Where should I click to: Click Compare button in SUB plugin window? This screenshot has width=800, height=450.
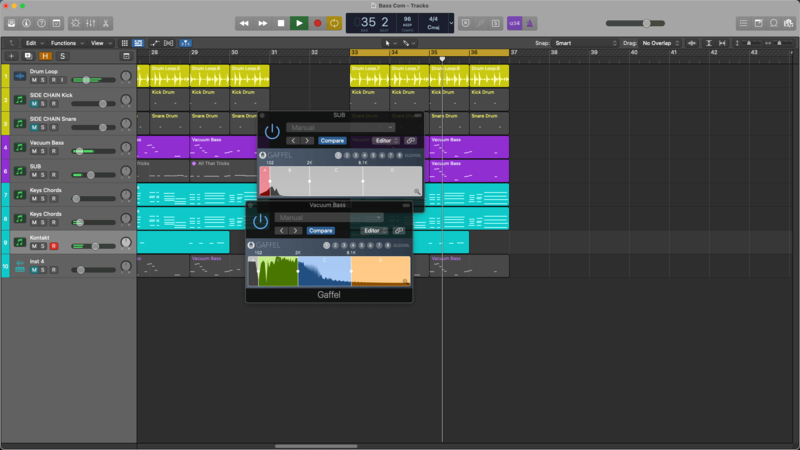click(332, 141)
